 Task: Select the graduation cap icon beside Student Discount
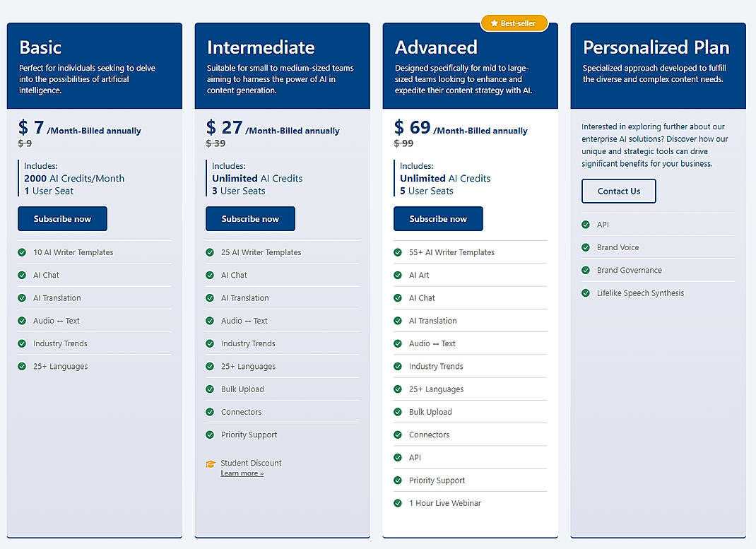pyautogui.click(x=210, y=464)
